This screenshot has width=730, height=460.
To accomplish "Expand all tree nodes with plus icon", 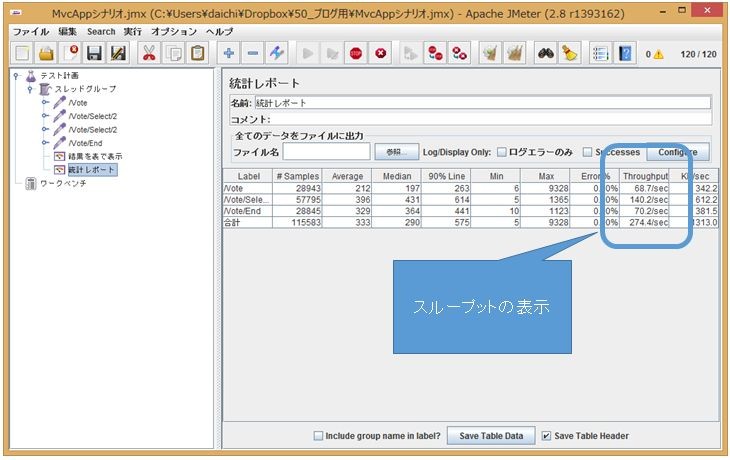I will [229, 54].
